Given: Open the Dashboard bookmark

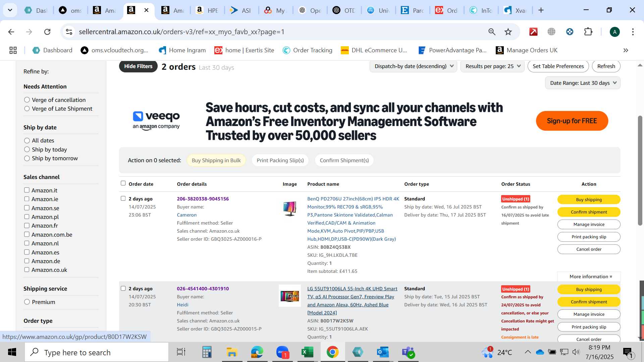Looking at the screenshot, I should click(x=52, y=50).
